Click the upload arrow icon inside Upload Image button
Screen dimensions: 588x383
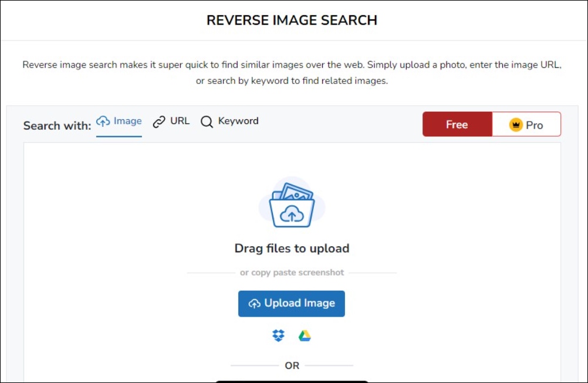click(x=254, y=303)
